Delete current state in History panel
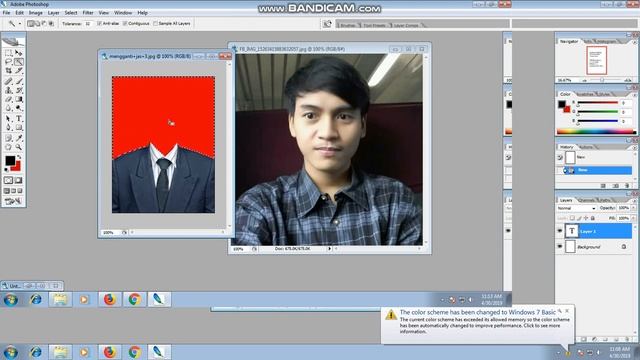Image resolution: width=640 pixels, height=360 pixels. click(x=627, y=186)
